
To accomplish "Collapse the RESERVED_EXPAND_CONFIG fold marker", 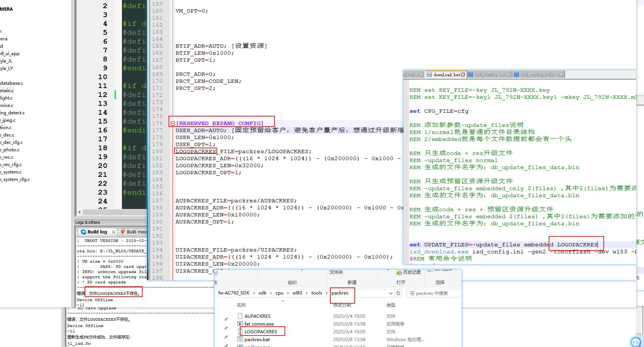I will tap(173, 124).
